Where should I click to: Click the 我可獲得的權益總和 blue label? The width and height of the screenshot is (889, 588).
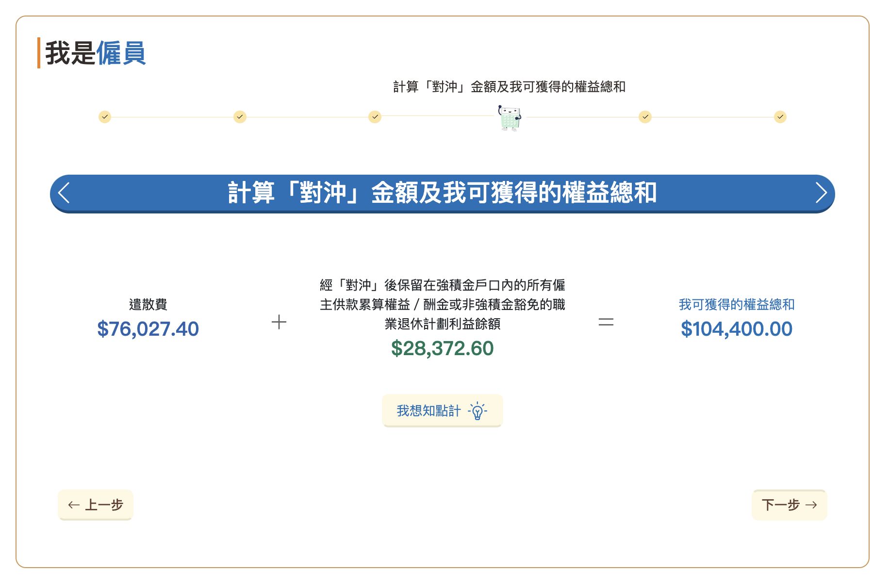(x=736, y=305)
